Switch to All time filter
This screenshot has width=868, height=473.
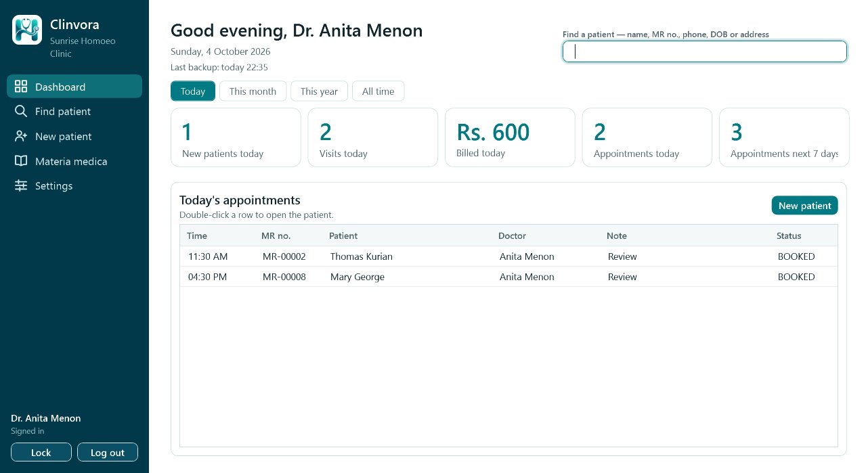point(378,91)
